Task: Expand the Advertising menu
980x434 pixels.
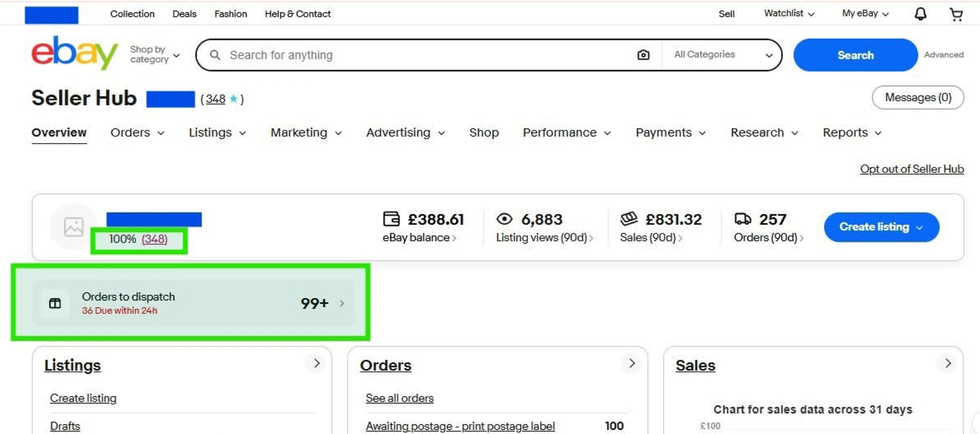Action: tap(405, 133)
